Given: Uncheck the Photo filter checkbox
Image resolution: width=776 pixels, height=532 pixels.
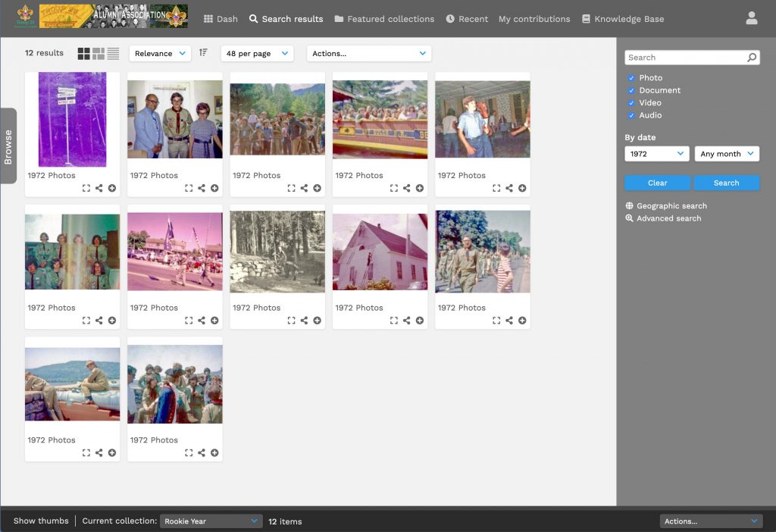Looking at the screenshot, I should coord(630,78).
